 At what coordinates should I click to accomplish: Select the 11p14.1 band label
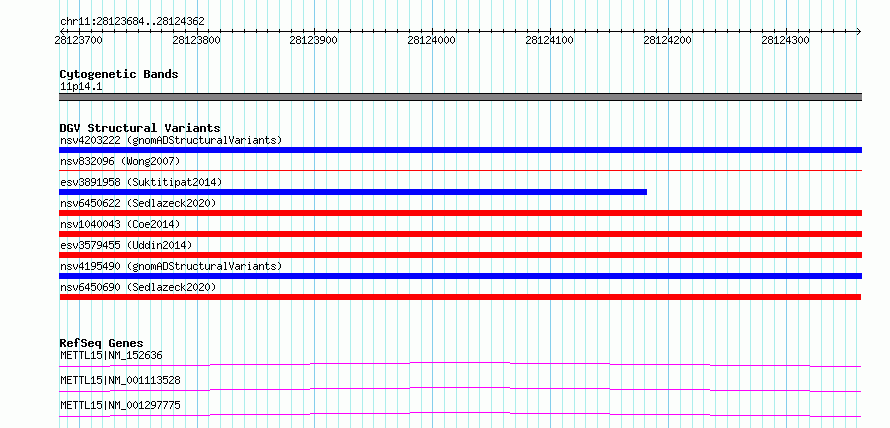(81, 87)
